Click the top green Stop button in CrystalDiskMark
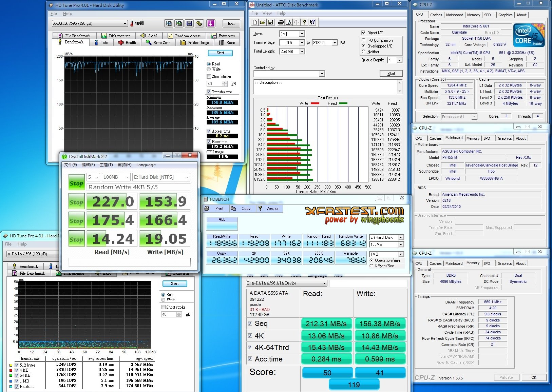The width and height of the screenshot is (552, 392). tap(76, 183)
